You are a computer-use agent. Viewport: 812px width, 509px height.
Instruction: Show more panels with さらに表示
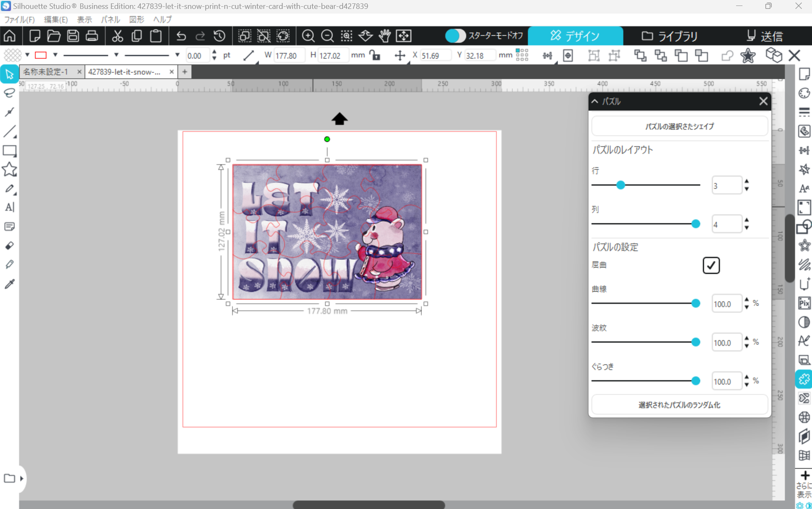[x=804, y=485]
